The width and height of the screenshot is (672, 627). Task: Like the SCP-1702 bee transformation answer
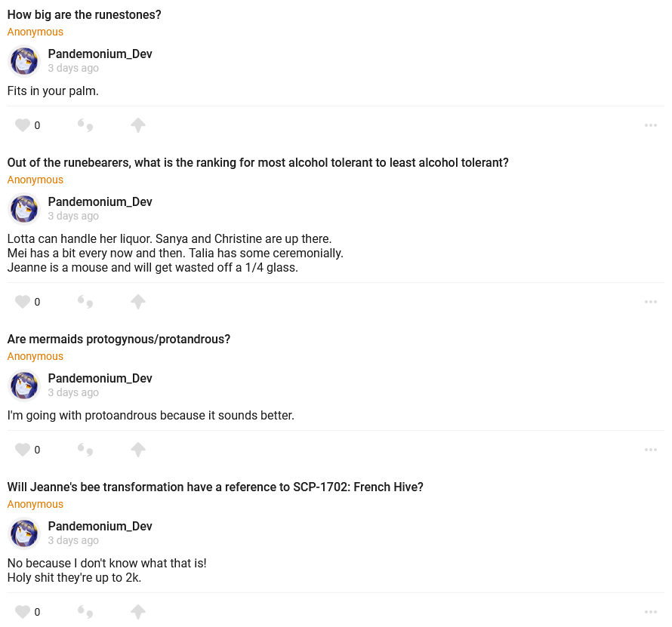pyautogui.click(x=23, y=612)
